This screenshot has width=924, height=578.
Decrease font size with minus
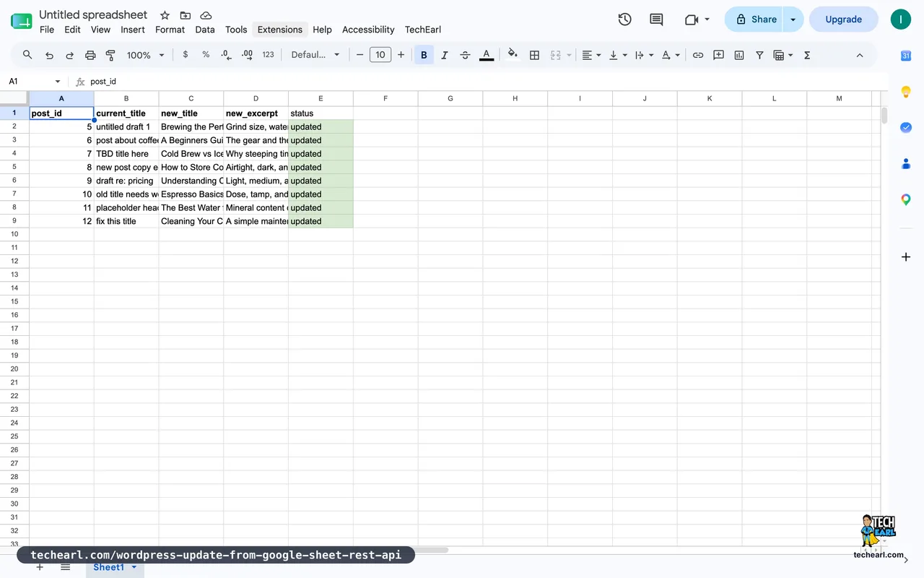359,55
